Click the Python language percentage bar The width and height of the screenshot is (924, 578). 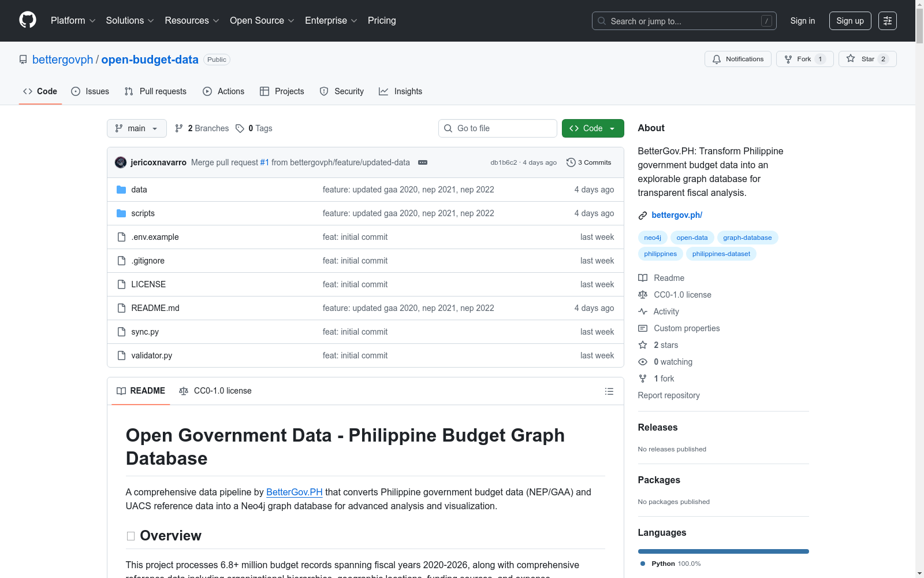tap(724, 551)
